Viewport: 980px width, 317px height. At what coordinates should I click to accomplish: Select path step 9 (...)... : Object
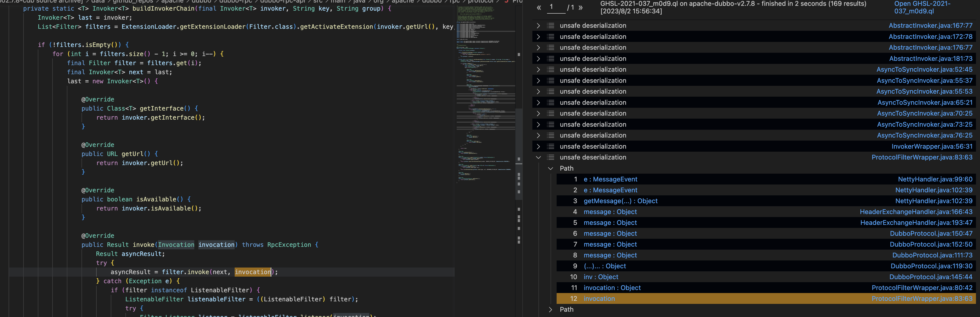tap(605, 266)
